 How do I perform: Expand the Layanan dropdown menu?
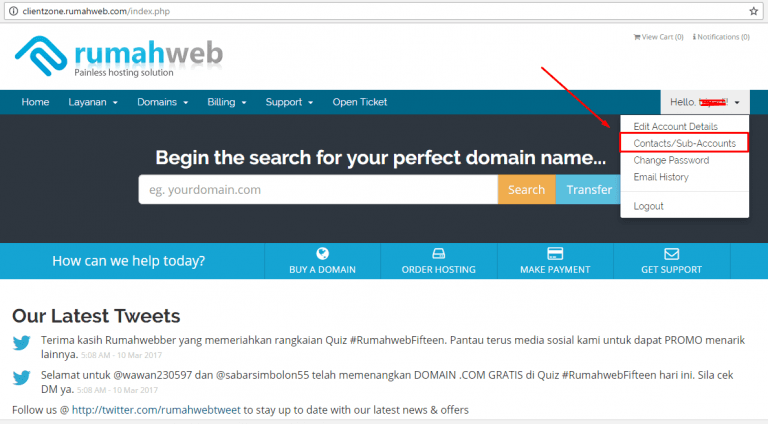(93, 102)
